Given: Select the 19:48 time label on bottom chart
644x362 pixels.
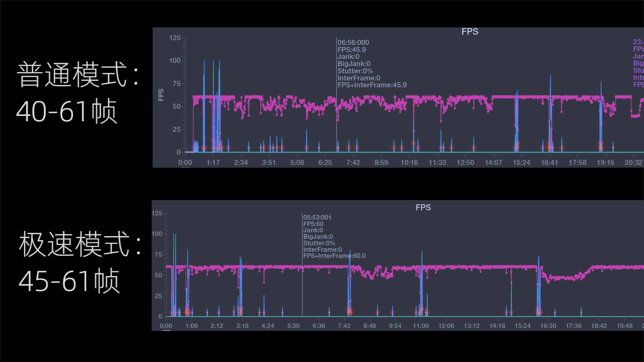Looking at the screenshot, I should (x=625, y=326).
